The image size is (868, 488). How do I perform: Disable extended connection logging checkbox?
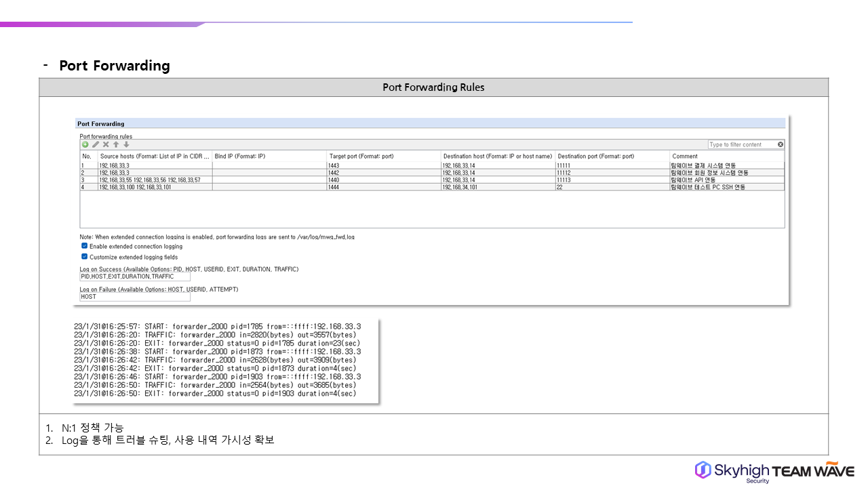coord(85,246)
